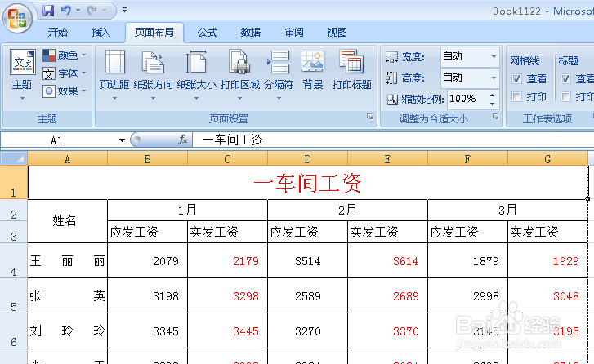Toggle 网格线 查看 gridlines checkbox
Screen dimensions: 594x364
tap(516, 78)
